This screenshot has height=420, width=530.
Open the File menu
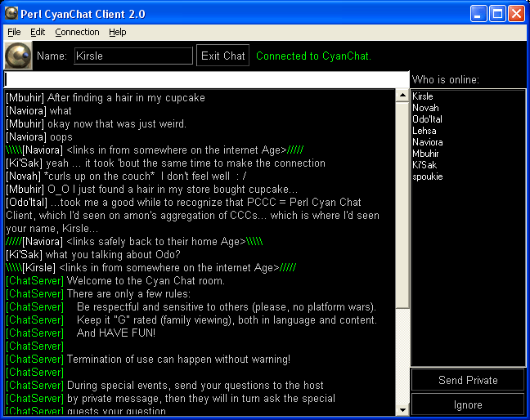coord(14,32)
